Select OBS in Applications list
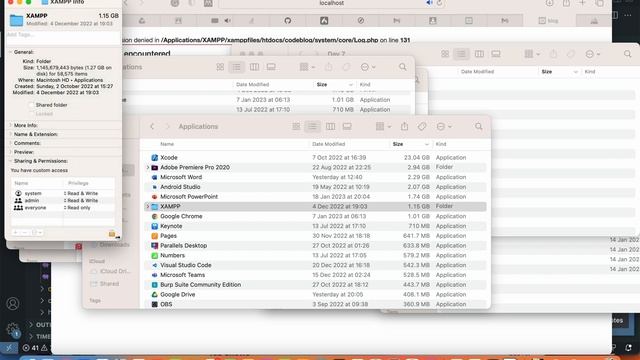Image resolution: width=640 pixels, height=360 pixels. coord(316,304)
